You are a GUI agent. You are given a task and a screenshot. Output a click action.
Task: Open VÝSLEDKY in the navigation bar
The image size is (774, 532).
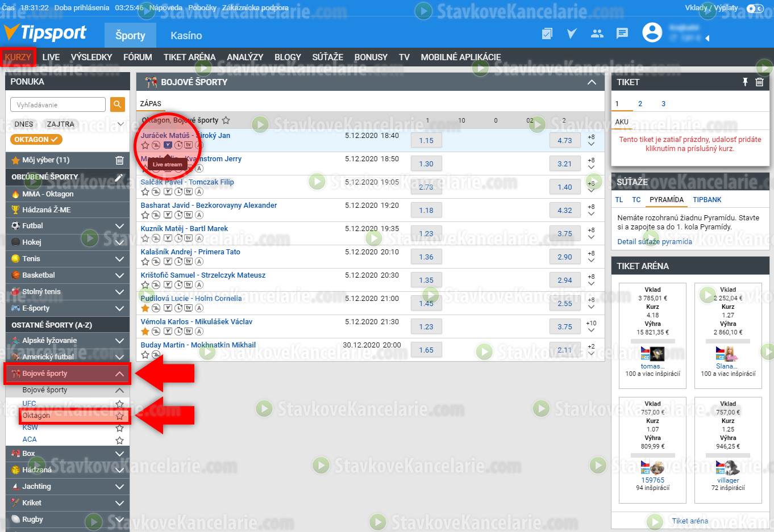[91, 57]
